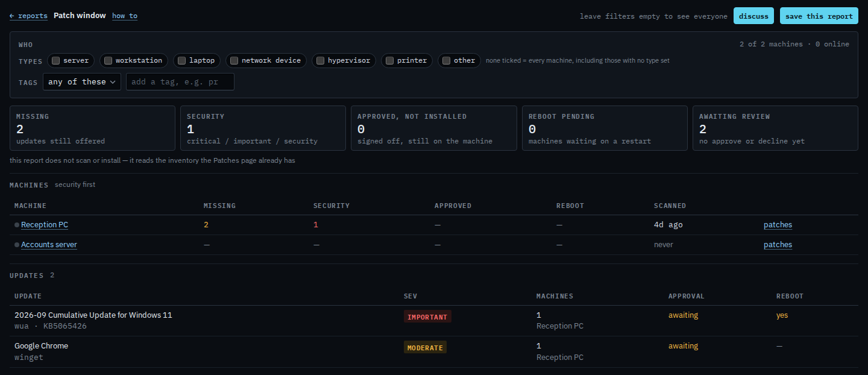Viewport: 868px width, 375px height.
Task: Open patches link for Reception PC
Action: click(778, 225)
